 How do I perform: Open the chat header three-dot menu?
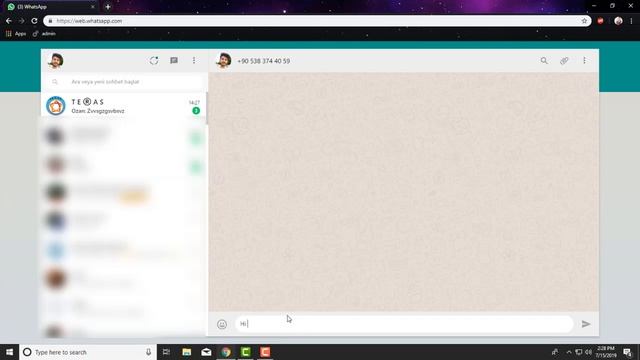click(x=584, y=61)
